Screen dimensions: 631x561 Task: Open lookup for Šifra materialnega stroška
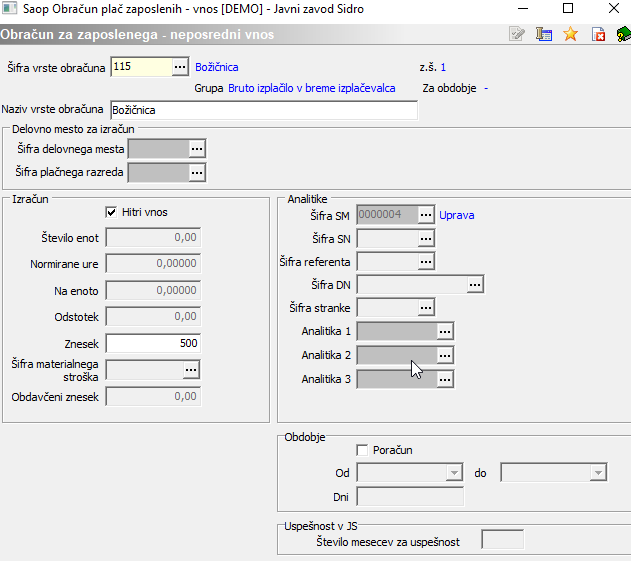[x=190, y=370]
